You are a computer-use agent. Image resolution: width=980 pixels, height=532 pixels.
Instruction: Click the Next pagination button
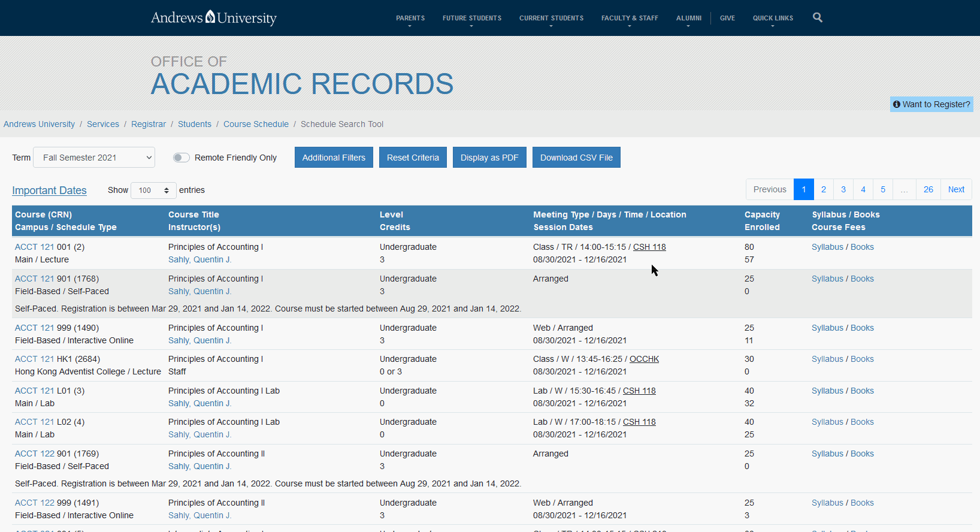click(x=956, y=189)
